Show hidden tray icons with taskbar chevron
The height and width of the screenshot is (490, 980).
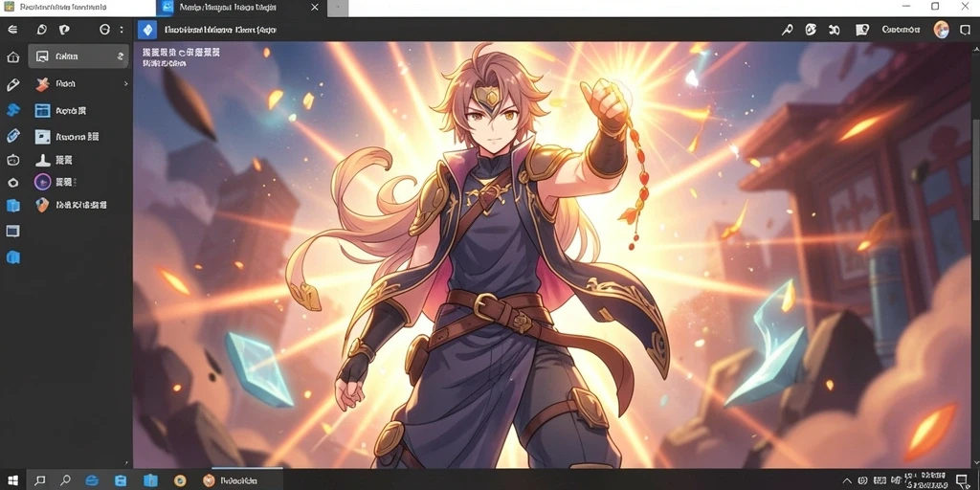pyautogui.click(x=847, y=480)
